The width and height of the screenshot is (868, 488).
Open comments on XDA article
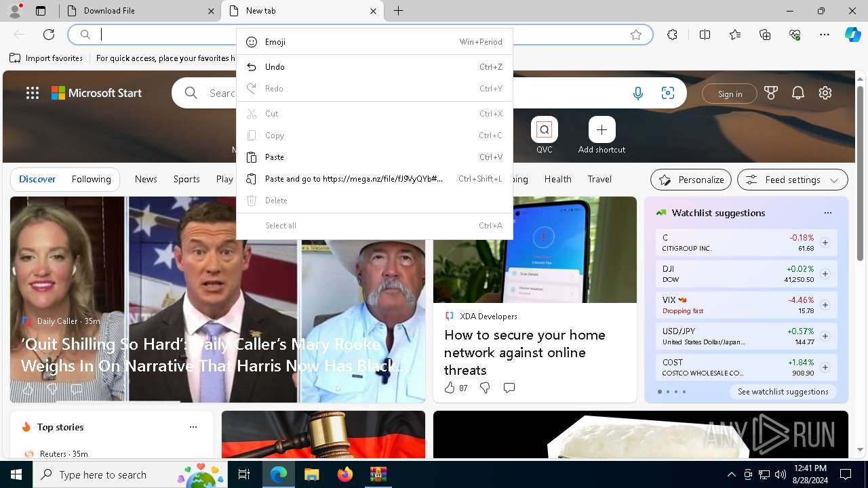[x=509, y=388]
